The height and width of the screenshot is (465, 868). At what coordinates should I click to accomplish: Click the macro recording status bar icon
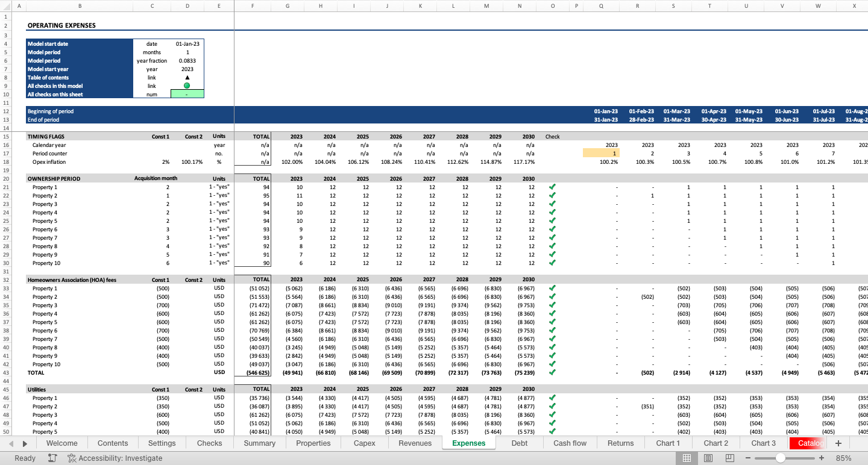click(x=52, y=458)
